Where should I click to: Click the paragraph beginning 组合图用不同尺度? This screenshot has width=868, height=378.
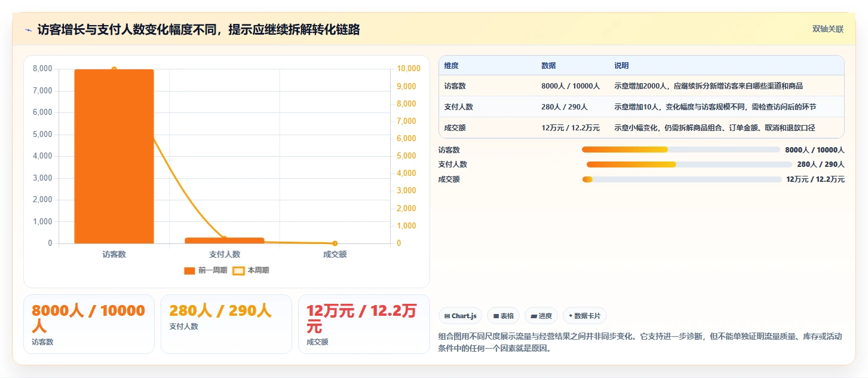[640, 342]
